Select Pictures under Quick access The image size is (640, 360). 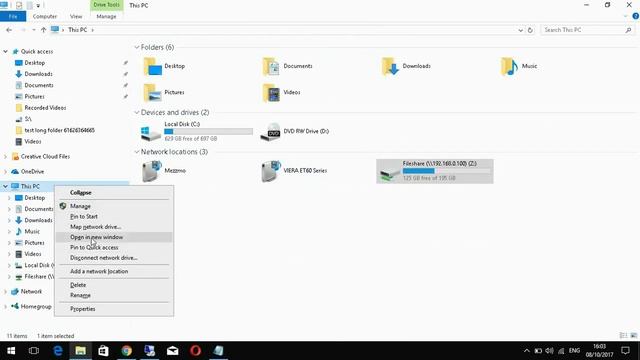click(34, 97)
